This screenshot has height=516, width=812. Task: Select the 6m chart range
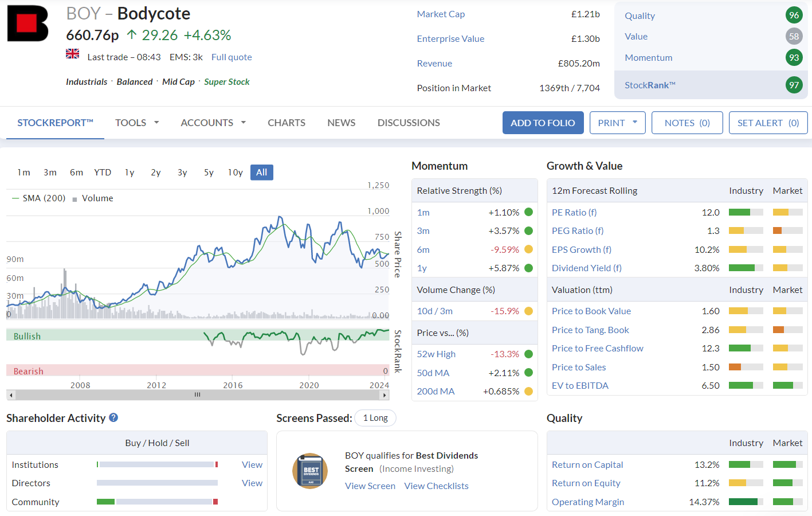pos(76,173)
